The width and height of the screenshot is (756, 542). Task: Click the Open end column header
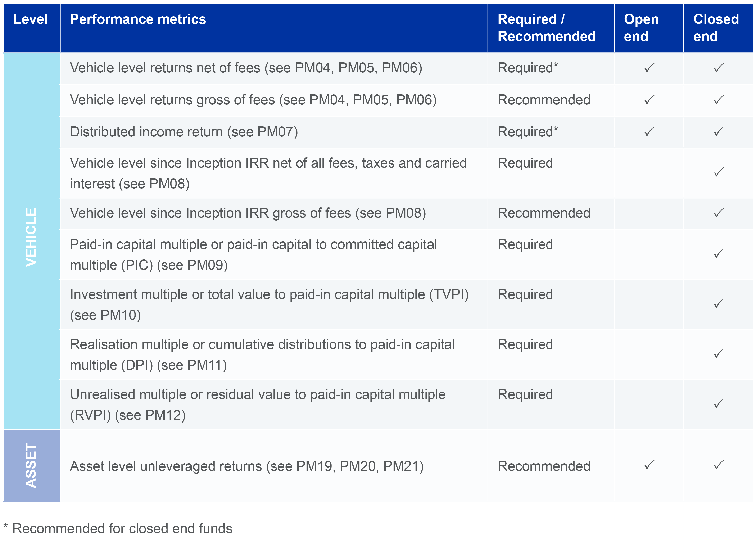(x=641, y=28)
